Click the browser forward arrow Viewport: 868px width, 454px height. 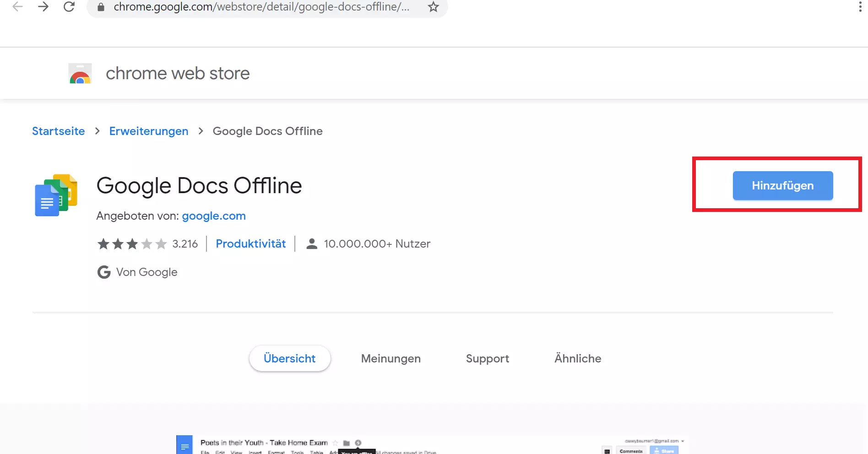tap(43, 7)
